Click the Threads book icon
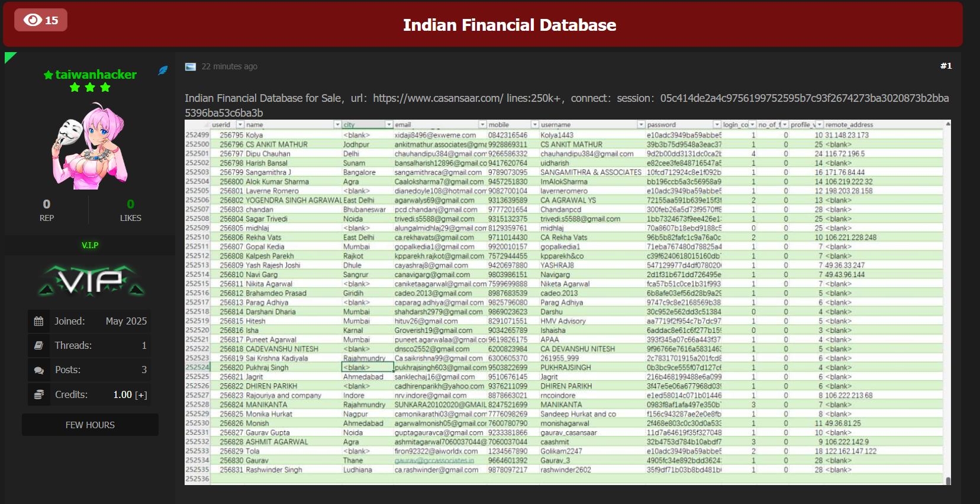The image size is (980, 504). [x=38, y=345]
